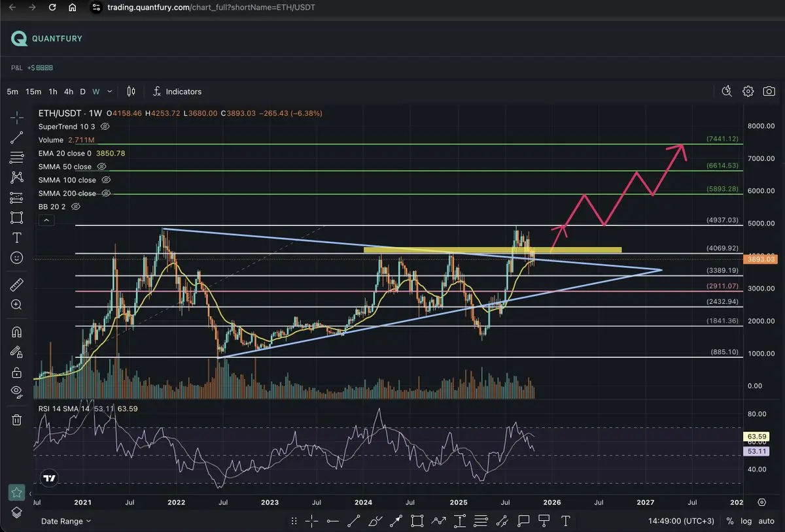Toggle SMMA 100 close indicator visibility
The width and height of the screenshot is (785, 532).
(x=106, y=180)
